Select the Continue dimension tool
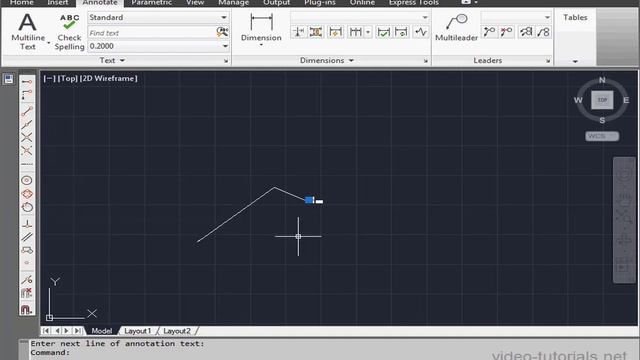 pyautogui.click(x=356, y=32)
